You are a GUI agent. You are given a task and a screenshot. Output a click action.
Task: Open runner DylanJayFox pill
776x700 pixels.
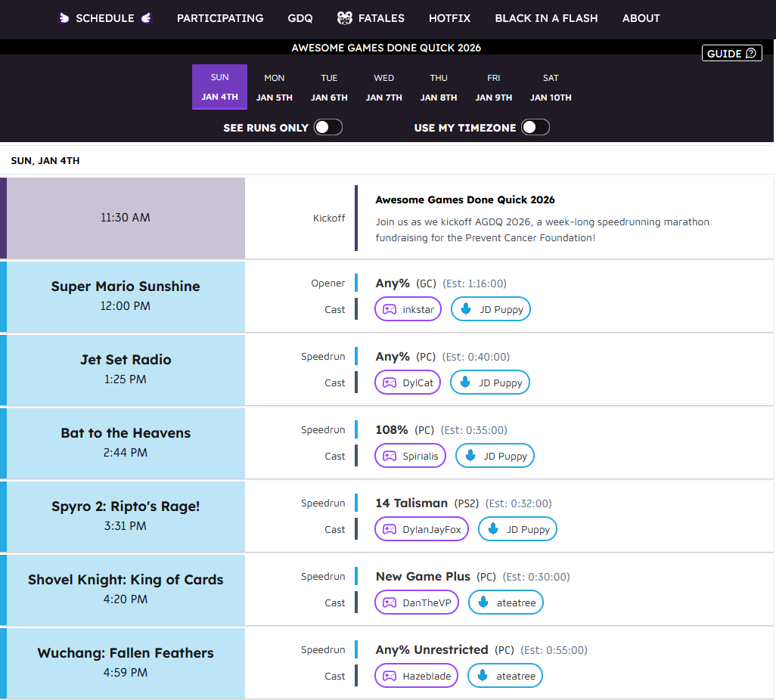coord(421,529)
